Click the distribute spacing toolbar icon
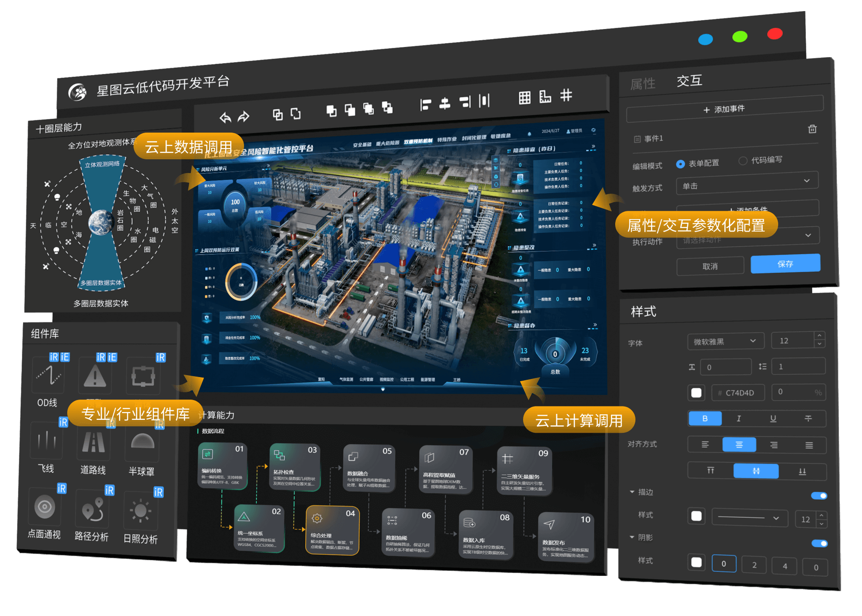Viewport: 862px width, 616px height. 484,100
